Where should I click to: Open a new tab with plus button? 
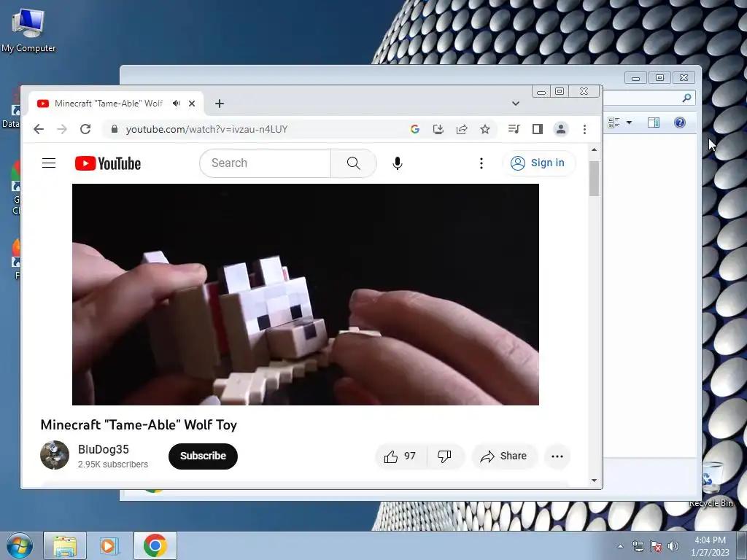(219, 104)
